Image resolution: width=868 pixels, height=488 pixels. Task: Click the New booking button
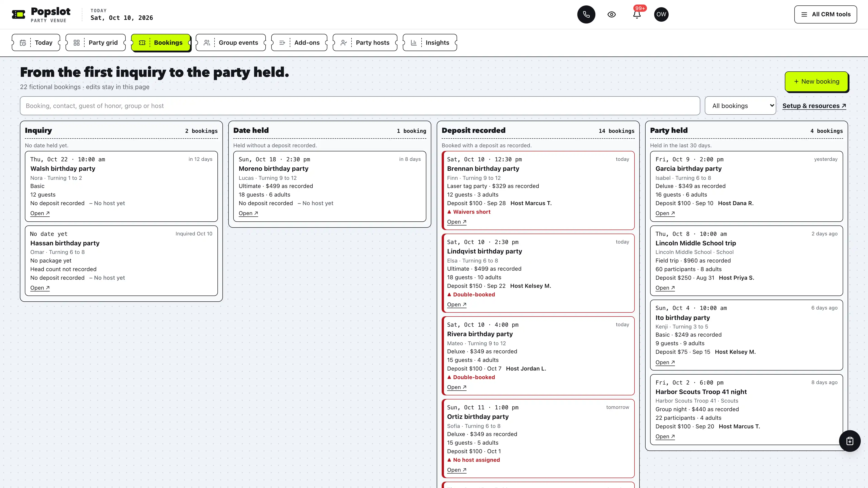click(816, 82)
